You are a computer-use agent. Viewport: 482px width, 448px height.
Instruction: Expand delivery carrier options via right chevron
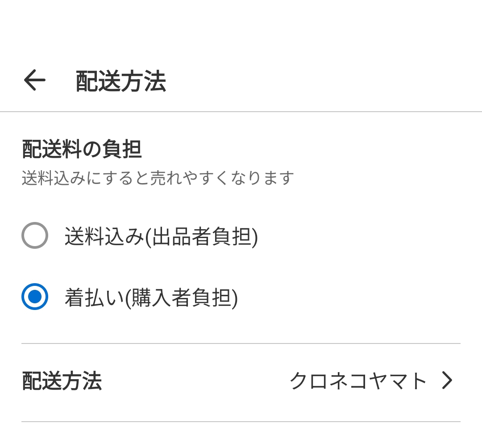click(x=447, y=381)
